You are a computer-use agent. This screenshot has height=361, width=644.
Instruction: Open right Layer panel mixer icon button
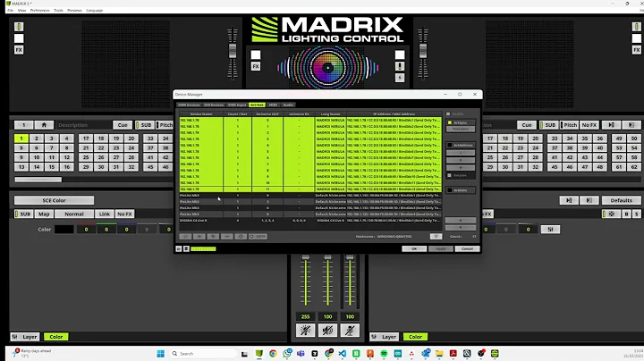pos(384,337)
